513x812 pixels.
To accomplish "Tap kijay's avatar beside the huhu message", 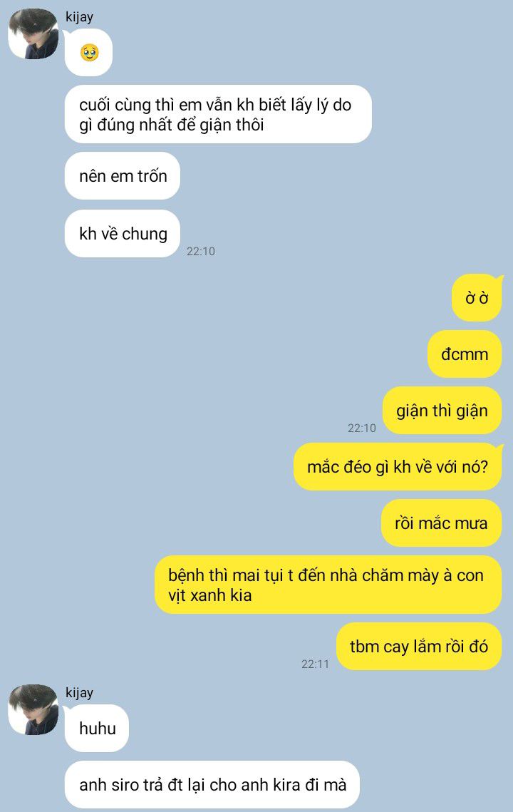I will pos(33,709).
